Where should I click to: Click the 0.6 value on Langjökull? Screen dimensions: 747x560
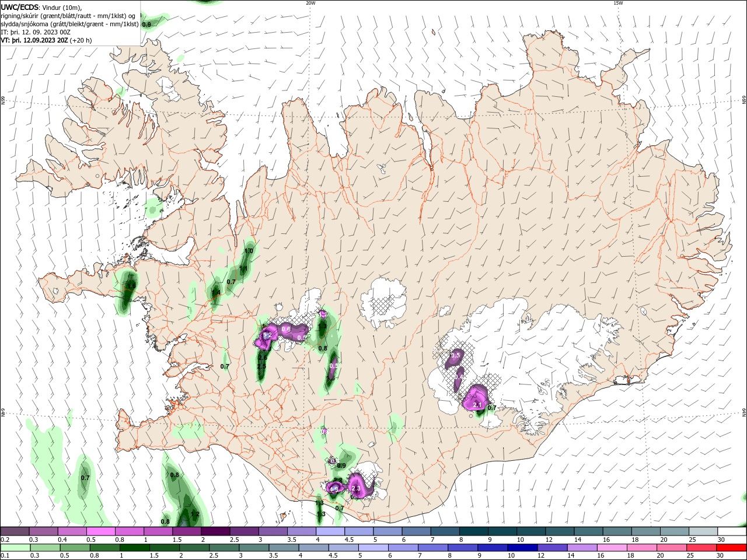(x=286, y=330)
